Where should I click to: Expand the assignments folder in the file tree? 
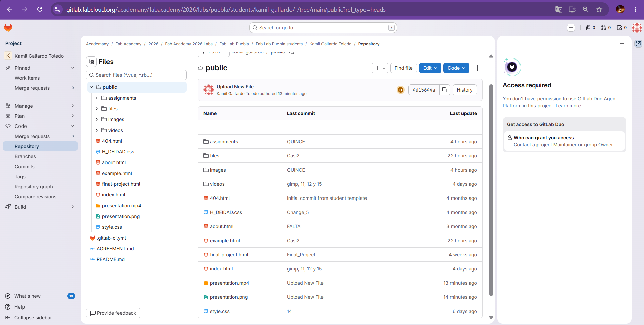click(x=97, y=98)
